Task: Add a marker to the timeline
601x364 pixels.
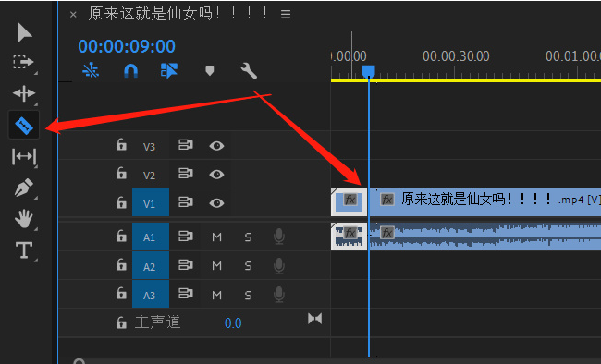Action: (209, 70)
